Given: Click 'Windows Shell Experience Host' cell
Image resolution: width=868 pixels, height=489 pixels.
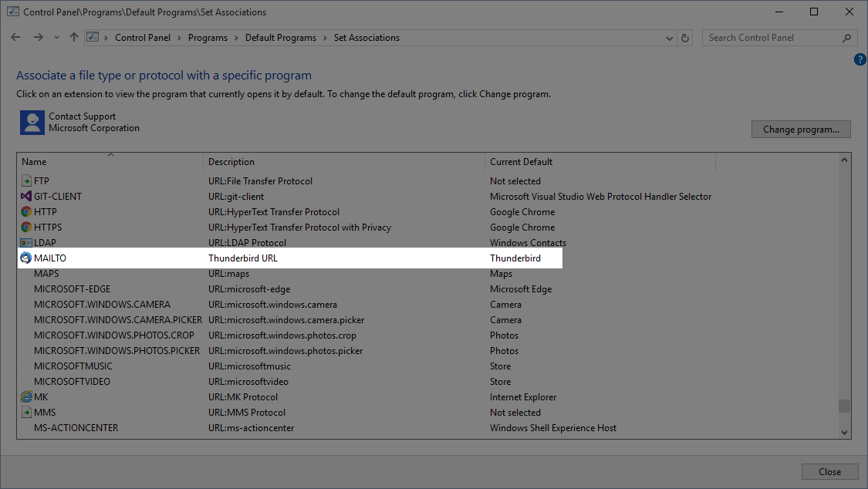Looking at the screenshot, I should coord(553,428).
